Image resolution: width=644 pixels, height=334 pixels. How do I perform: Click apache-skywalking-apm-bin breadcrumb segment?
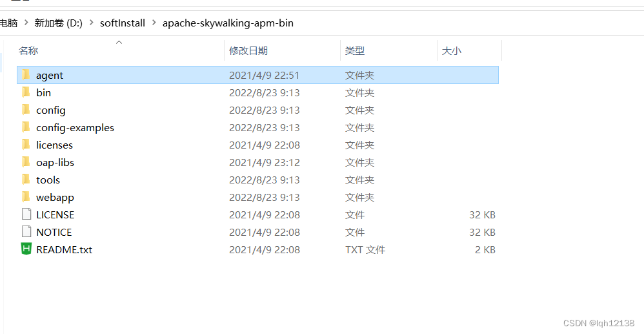pyautogui.click(x=228, y=23)
